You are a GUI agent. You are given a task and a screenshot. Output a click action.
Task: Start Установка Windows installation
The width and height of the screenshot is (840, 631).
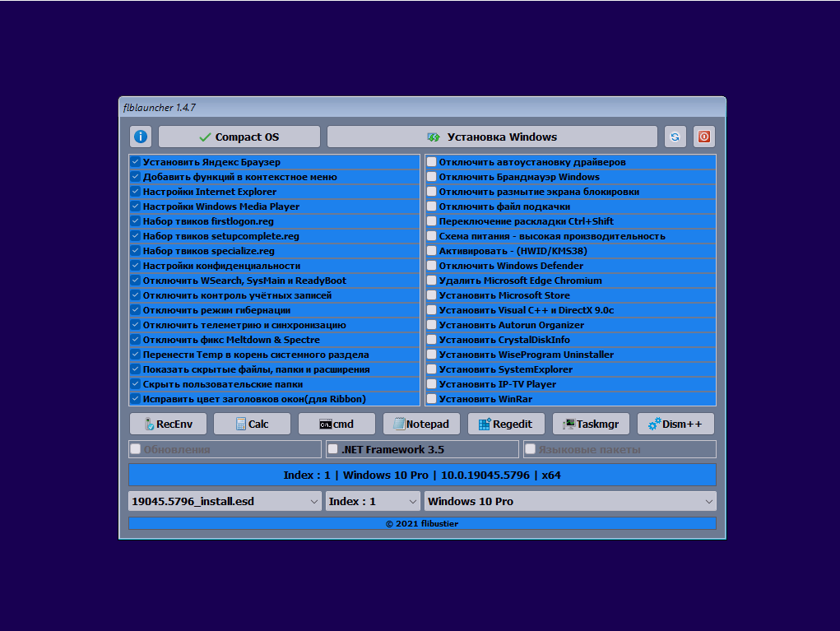tap(492, 137)
